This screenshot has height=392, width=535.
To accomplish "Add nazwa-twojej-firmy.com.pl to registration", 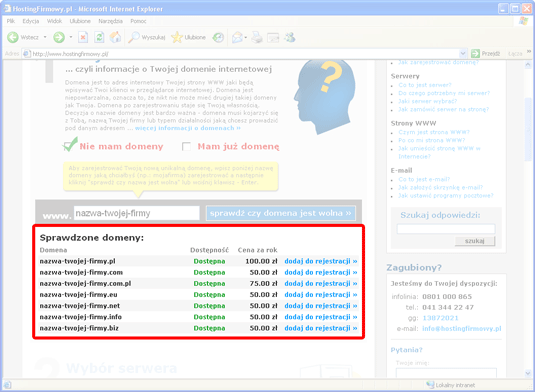I will pyautogui.click(x=321, y=284).
